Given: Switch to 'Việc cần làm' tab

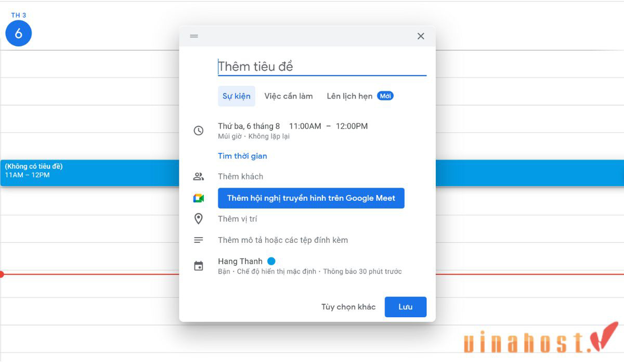Looking at the screenshot, I should (289, 96).
